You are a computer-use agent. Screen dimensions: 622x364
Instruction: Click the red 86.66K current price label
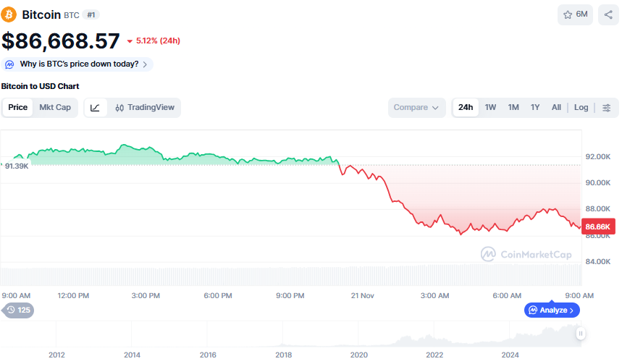(x=598, y=227)
